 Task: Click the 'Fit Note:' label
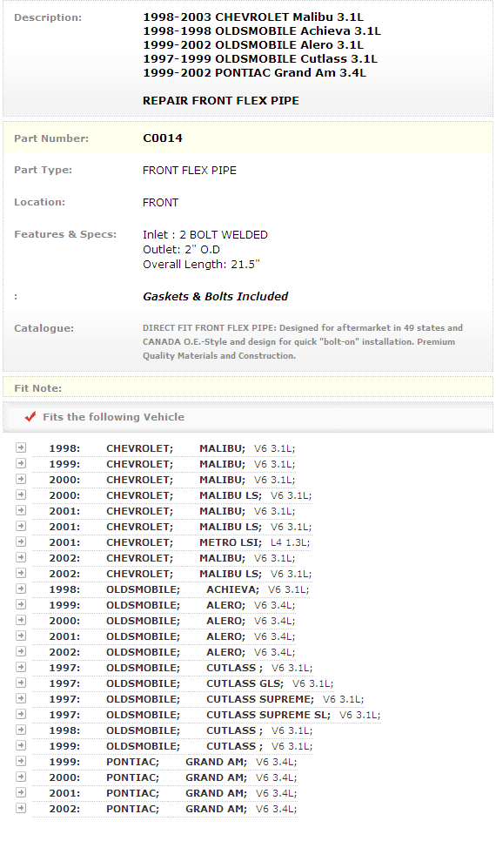tap(38, 388)
